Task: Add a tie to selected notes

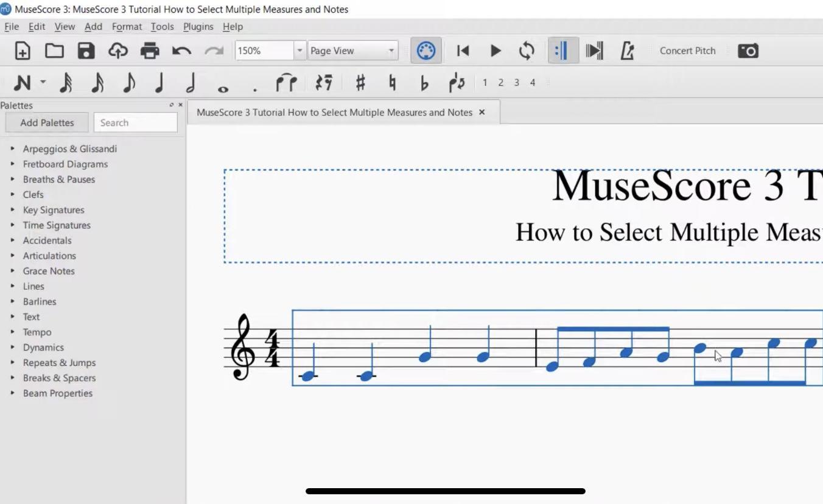Action: click(286, 82)
